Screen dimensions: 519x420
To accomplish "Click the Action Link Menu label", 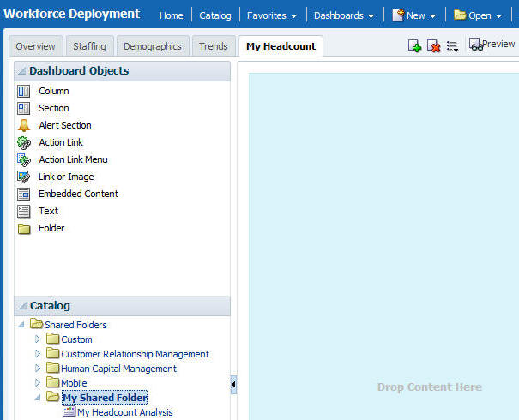I will 73,159.
